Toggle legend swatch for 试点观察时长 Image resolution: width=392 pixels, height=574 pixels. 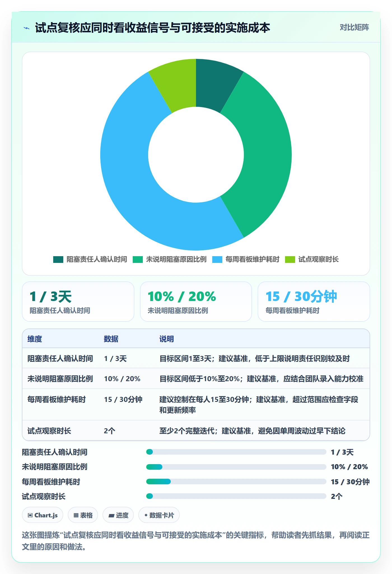click(x=290, y=260)
